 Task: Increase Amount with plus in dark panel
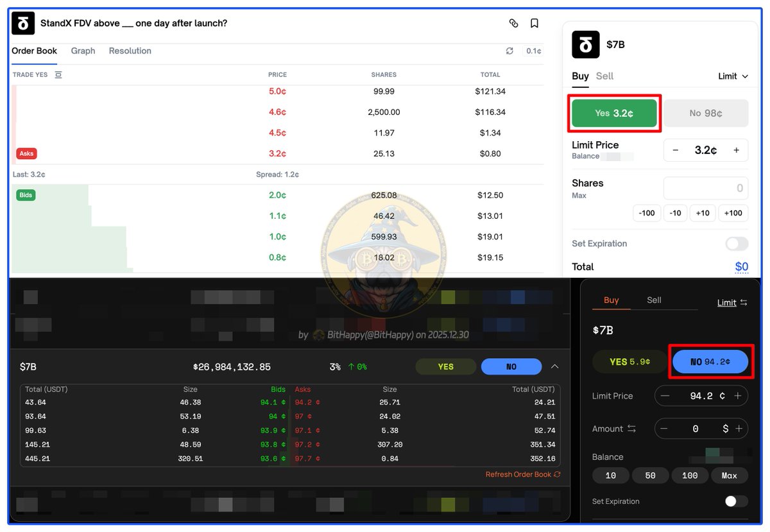point(739,429)
